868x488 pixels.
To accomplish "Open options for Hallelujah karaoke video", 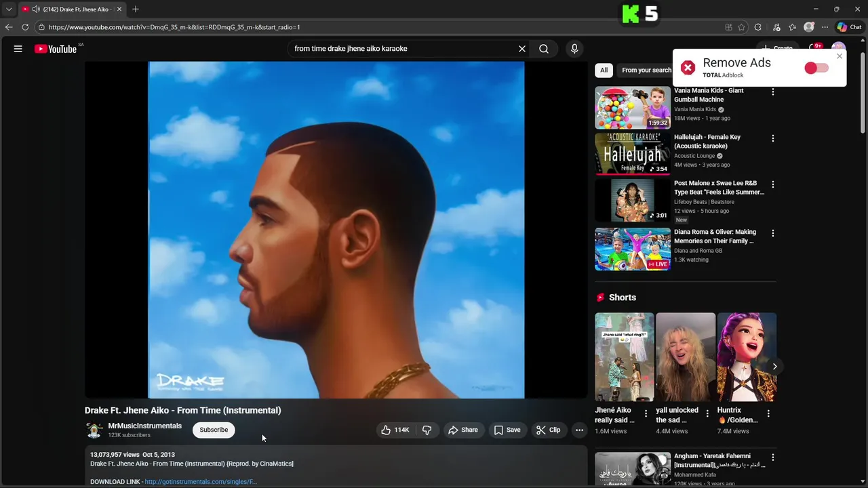I will tap(772, 138).
